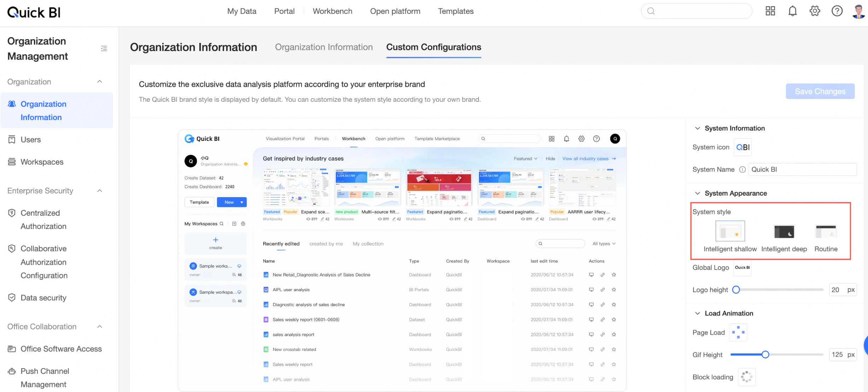The width and height of the screenshot is (868, 392).
Task: Open the apps grid icon in top bar
Action: click(x=770, y=11)
